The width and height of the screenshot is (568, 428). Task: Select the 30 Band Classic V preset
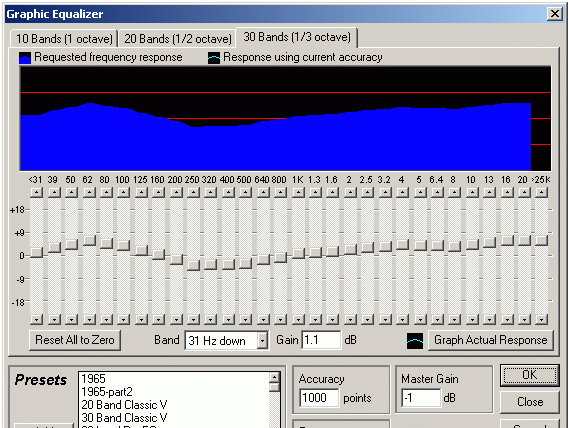[x=124, y=417]
